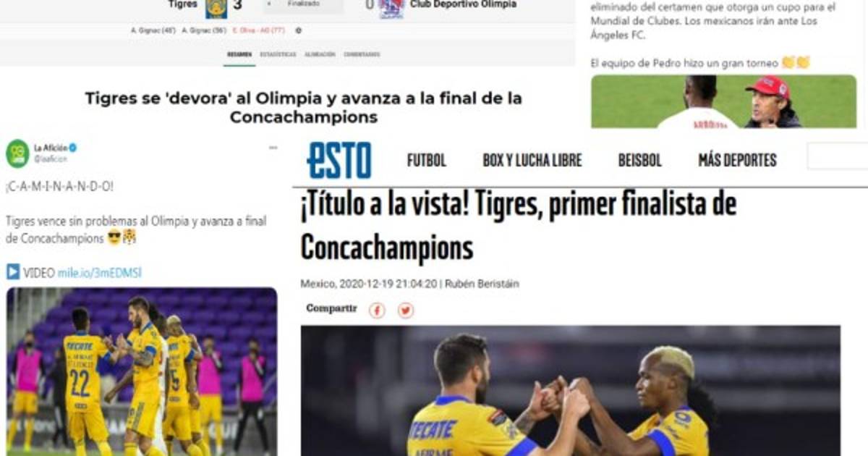The height and width of the screenshot is (456, 868).
Task: Click the Club Deportivo Olimpia crest
Action: [391, 7]
